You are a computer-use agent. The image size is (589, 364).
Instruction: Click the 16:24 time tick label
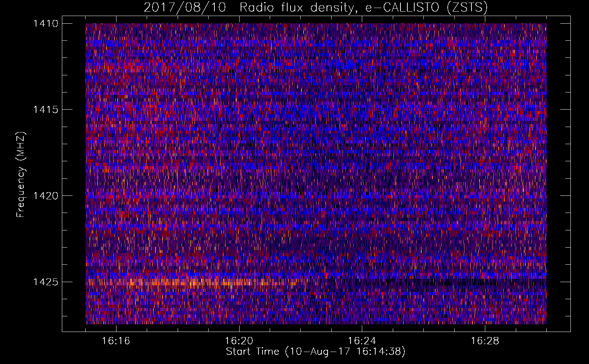pyautogui.click(x=362, y=341)
